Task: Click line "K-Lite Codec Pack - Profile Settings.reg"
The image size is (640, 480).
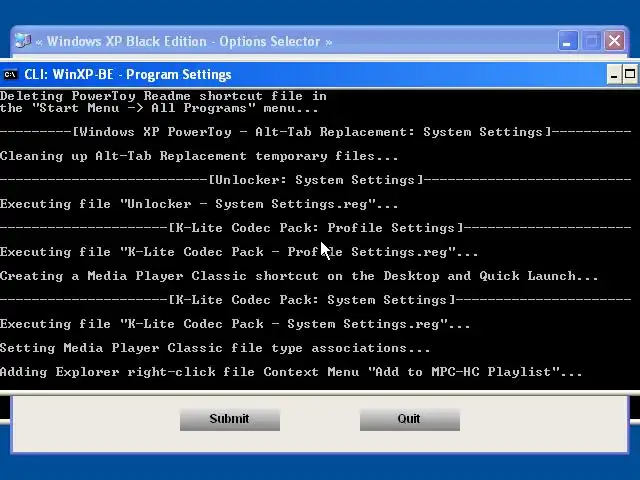Action: click(x=239, y=252)
